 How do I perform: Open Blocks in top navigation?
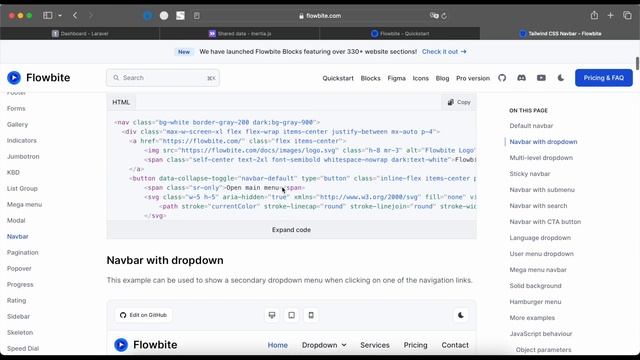pyautogui.click(x=371, y=78)
